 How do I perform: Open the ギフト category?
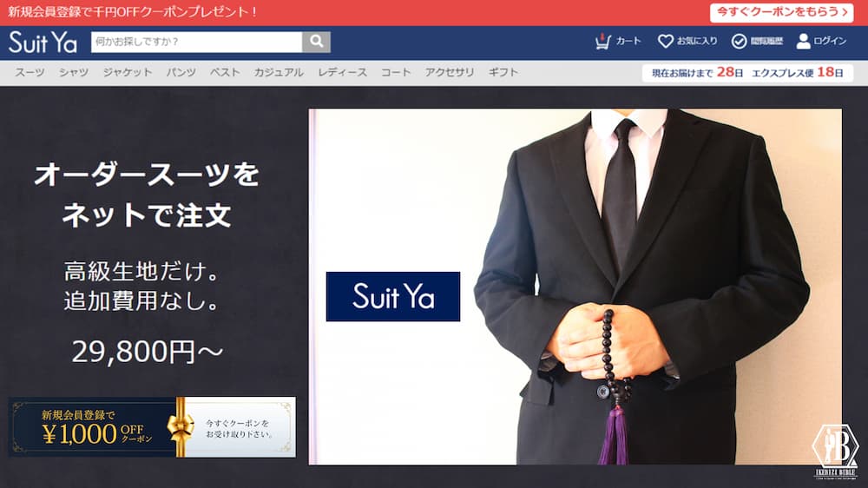[x=503, y=73]
